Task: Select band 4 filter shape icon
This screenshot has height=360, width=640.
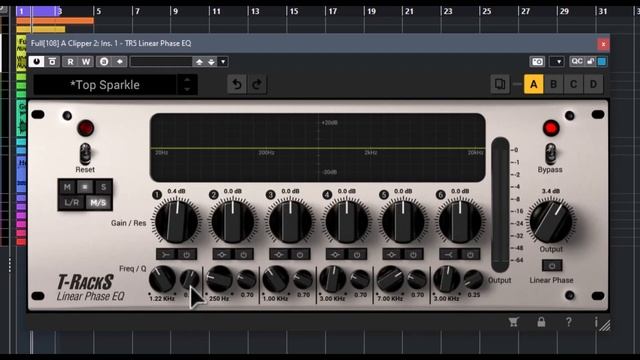Action: 335,255
